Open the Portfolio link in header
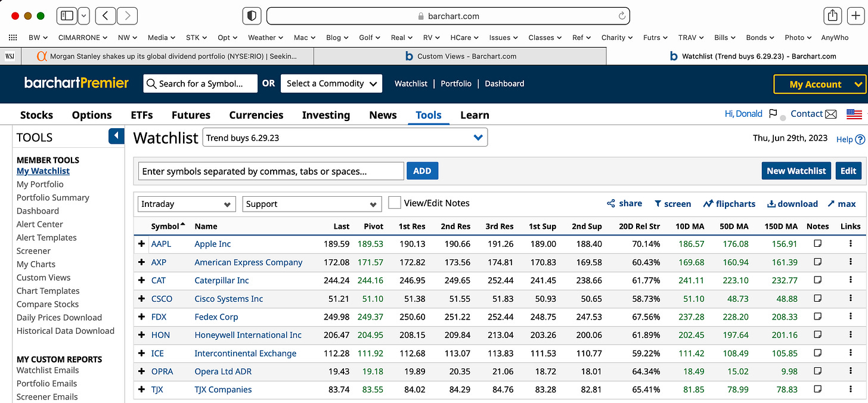The height and width of the screenshot is (403, 868). pos(456,83)
